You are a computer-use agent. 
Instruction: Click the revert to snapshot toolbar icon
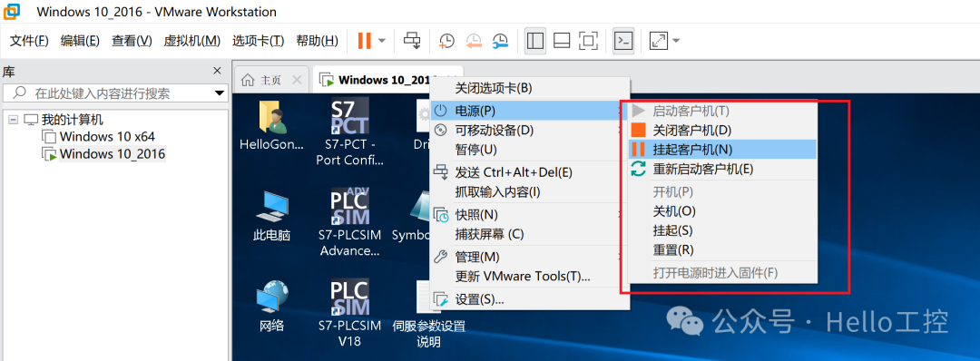pyautogui.click(x=474, y=41)
